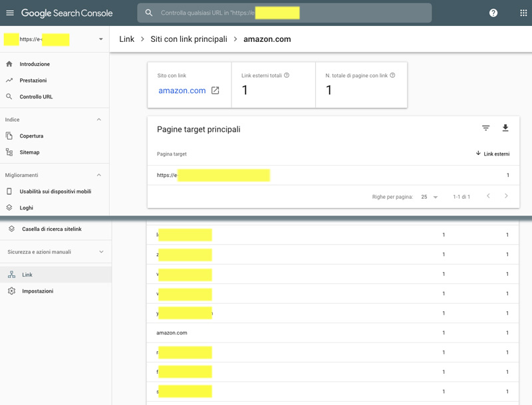This screenshot has width=532, height=405.
Task: Click the 1-1 di 1 pagination text
Action: [x=462, y=197]
